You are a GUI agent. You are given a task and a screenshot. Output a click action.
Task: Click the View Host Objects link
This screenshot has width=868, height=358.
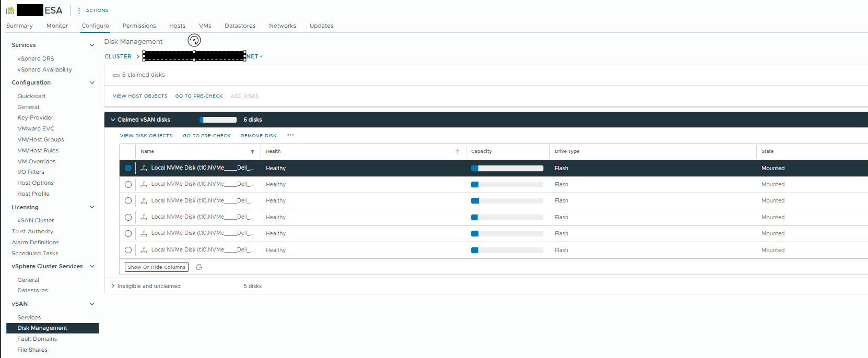pyautogui.click(x=140, y=96)
